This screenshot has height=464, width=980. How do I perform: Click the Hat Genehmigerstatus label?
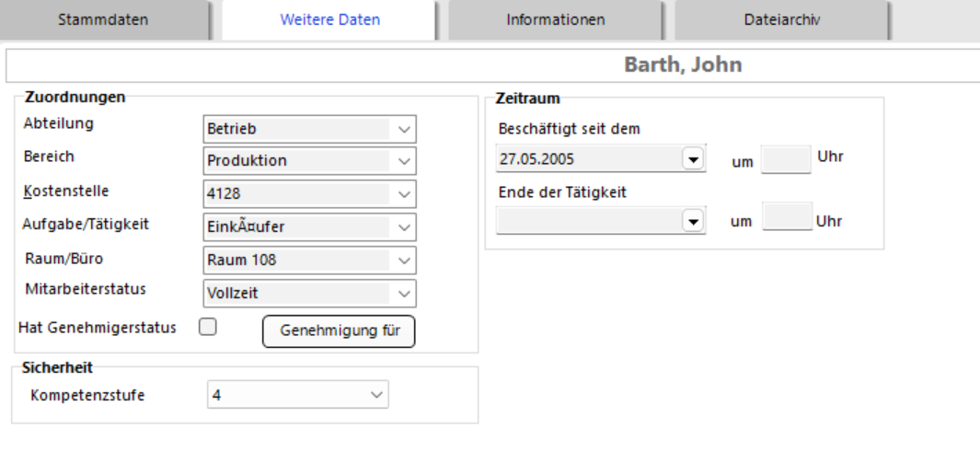tap(98, 329)
